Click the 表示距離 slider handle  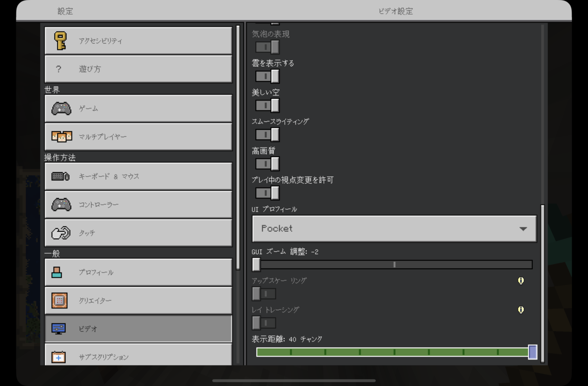tap(533, 352)
